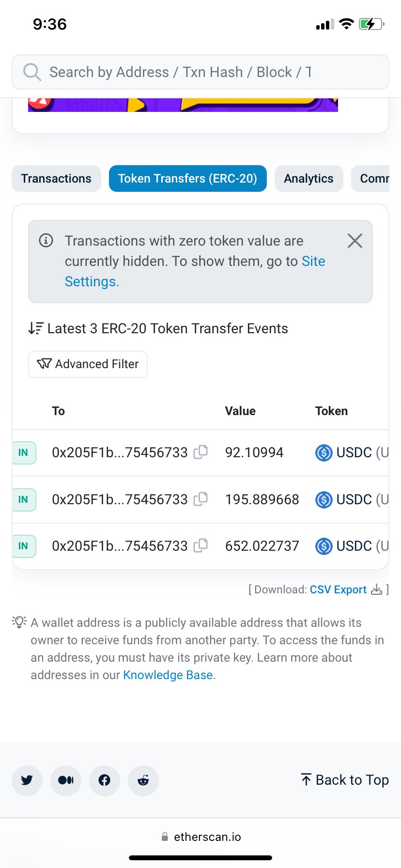
Task: Jump Back to Top of page
Action: pyautogui.click(x=345, y=780)
